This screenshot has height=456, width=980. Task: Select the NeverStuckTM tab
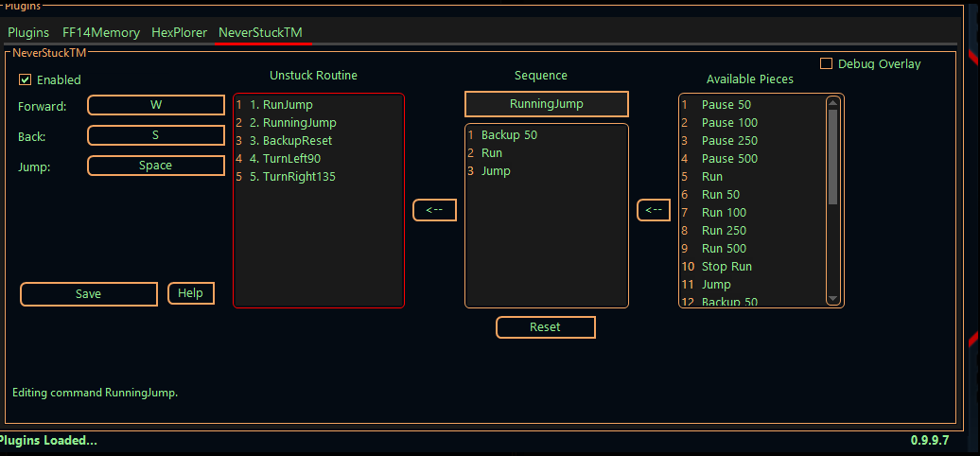260,32
